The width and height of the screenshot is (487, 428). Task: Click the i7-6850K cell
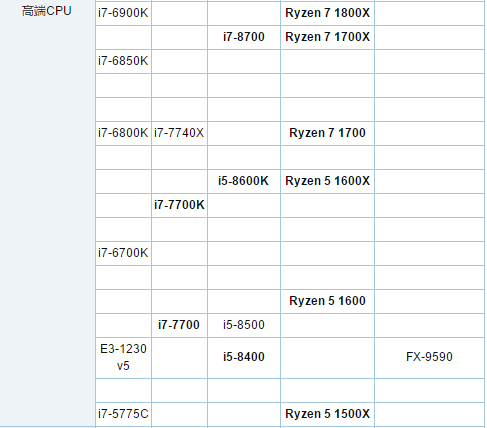123,61
